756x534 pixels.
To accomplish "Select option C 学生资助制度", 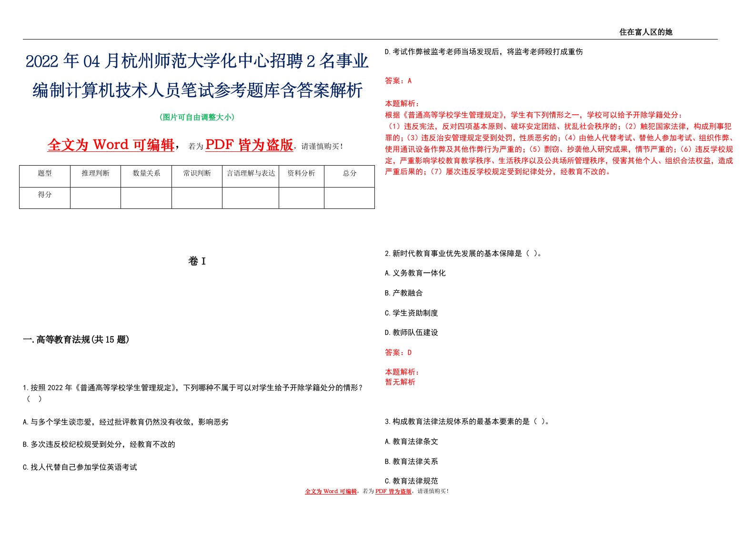I will tap(412, 313).
